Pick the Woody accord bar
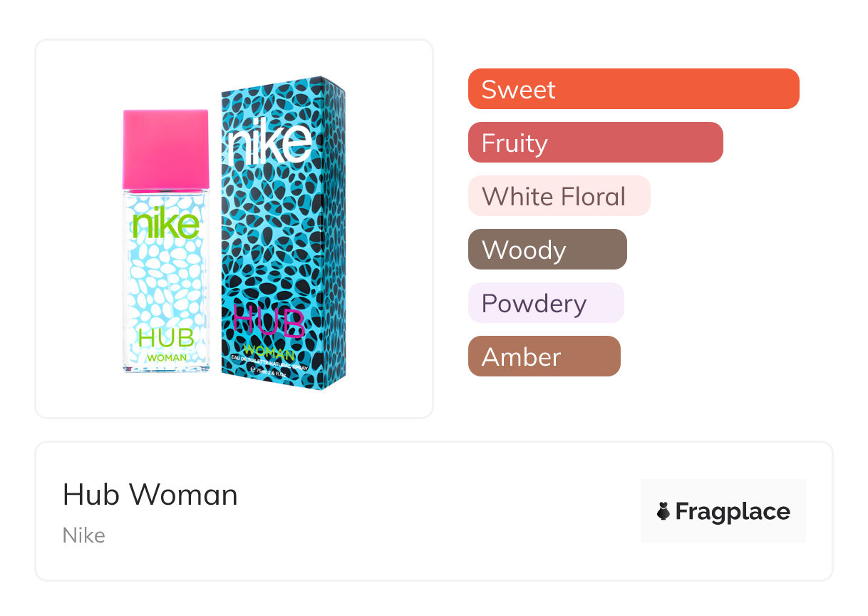This screenshot has height=616, width=868. (547, 250)
